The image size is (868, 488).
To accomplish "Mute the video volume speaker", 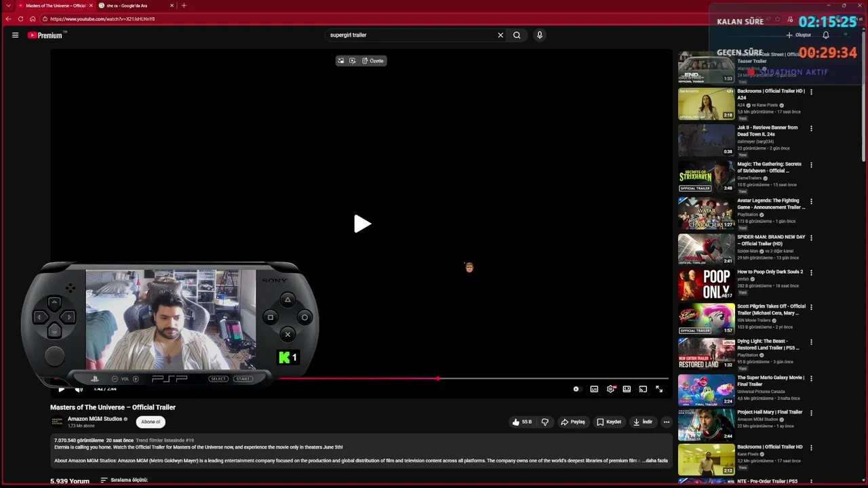I will (x=79, y=389).
